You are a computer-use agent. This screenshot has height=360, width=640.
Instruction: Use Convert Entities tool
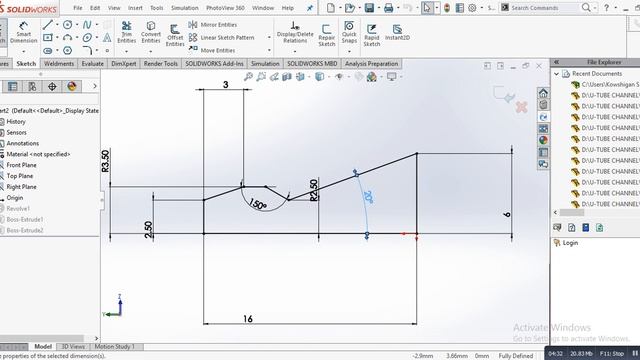tap(151, 32)
